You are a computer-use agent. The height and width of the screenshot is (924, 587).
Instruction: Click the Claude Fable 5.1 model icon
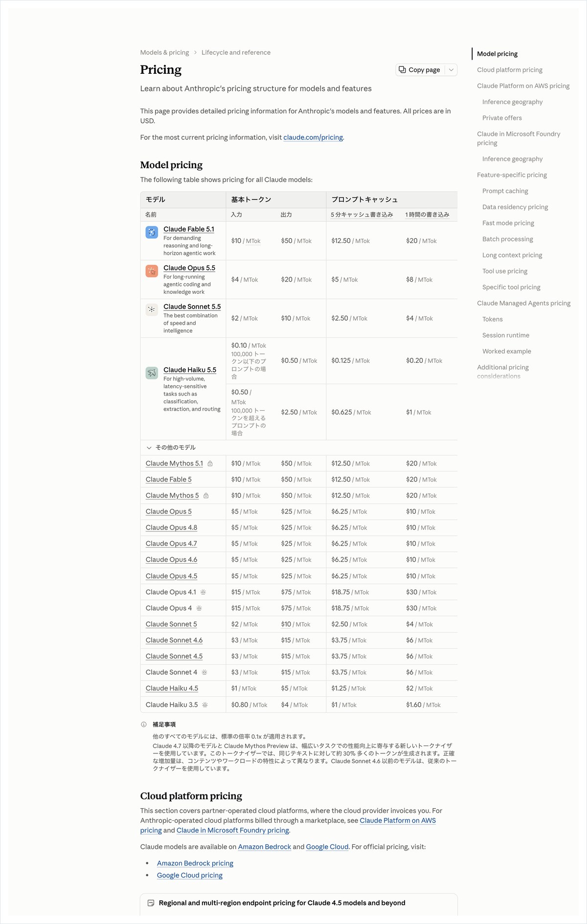click(152, 232)
